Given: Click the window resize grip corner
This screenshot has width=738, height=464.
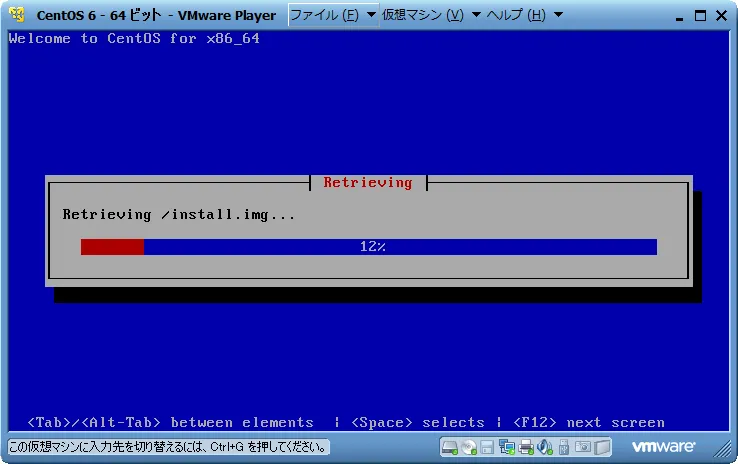Looking at the screenshot, I should point(723,448).
